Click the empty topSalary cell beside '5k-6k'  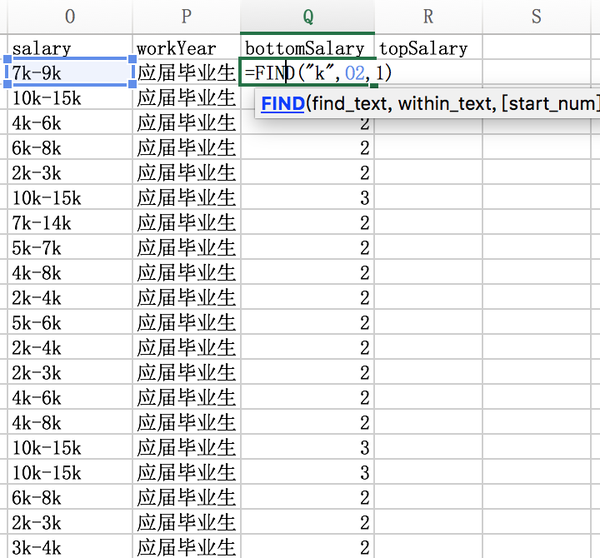(x=428, y=323)
